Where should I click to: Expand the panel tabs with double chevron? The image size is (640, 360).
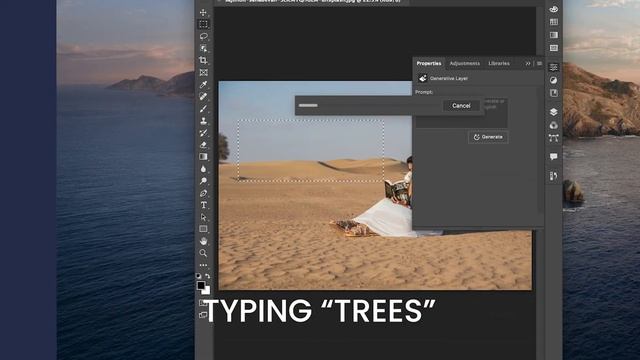(528, 64)
